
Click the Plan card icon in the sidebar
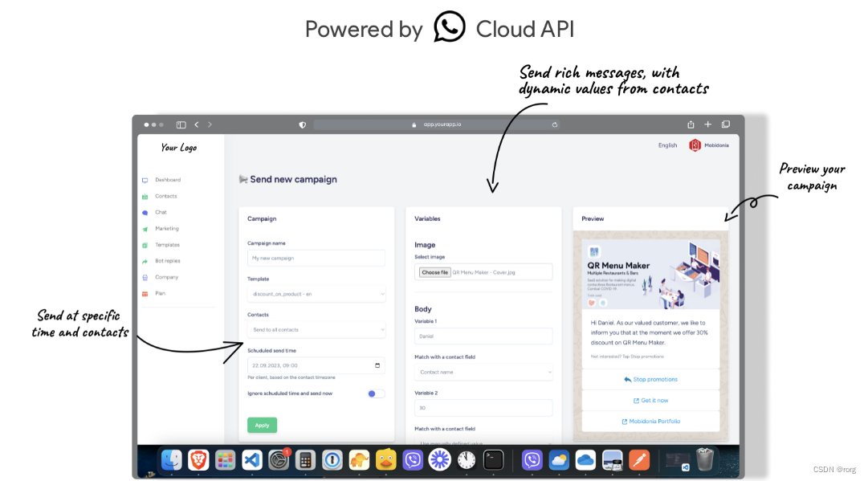click(x=145, y=293)
